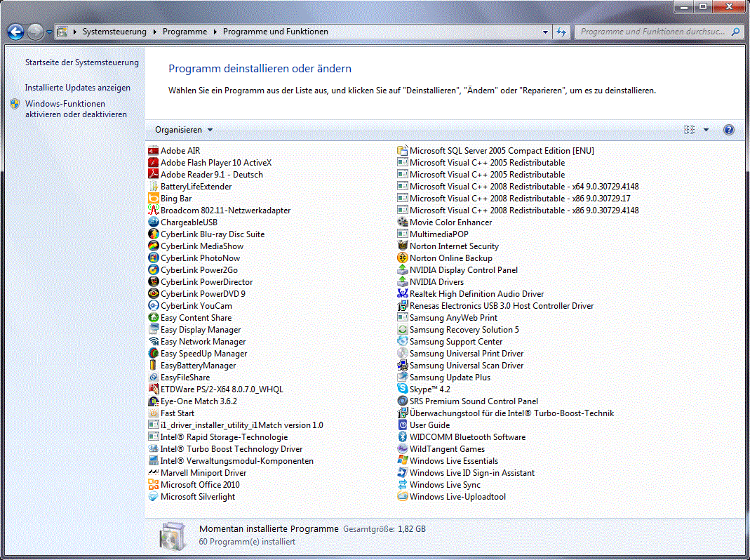Select WildTangent Games entry
Screen dimensions: 750x560
pyautogui.click(x=441, y=449)
